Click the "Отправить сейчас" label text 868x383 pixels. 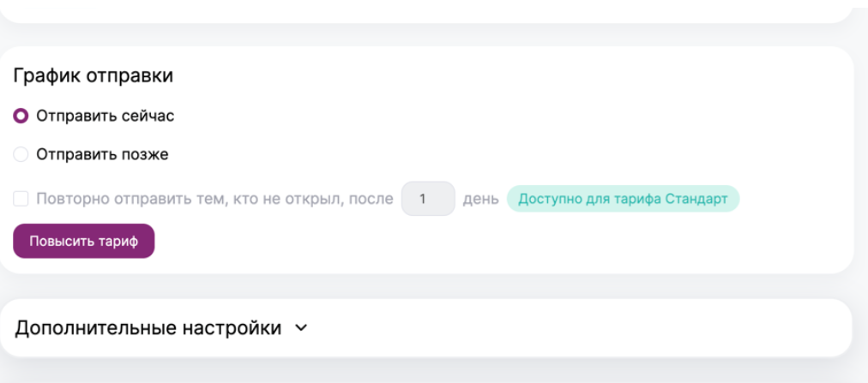(x=105, y=116)
